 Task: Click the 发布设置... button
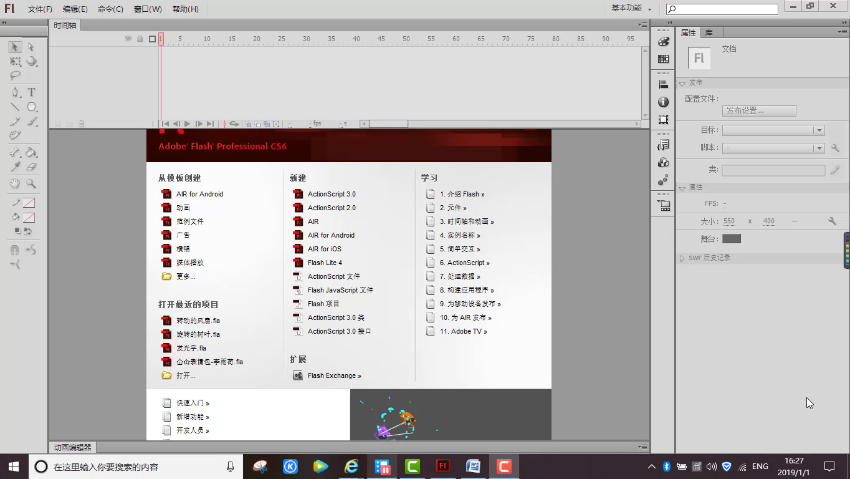pos(759,111)
